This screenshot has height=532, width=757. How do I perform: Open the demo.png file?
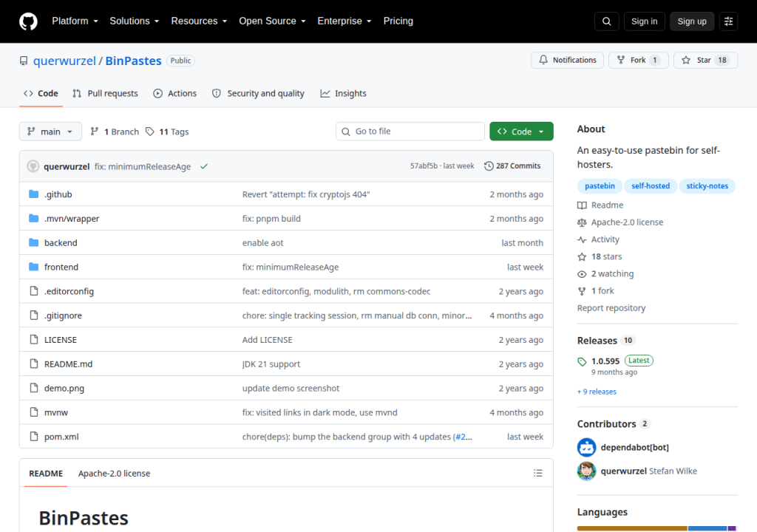[x=64, y=388]
